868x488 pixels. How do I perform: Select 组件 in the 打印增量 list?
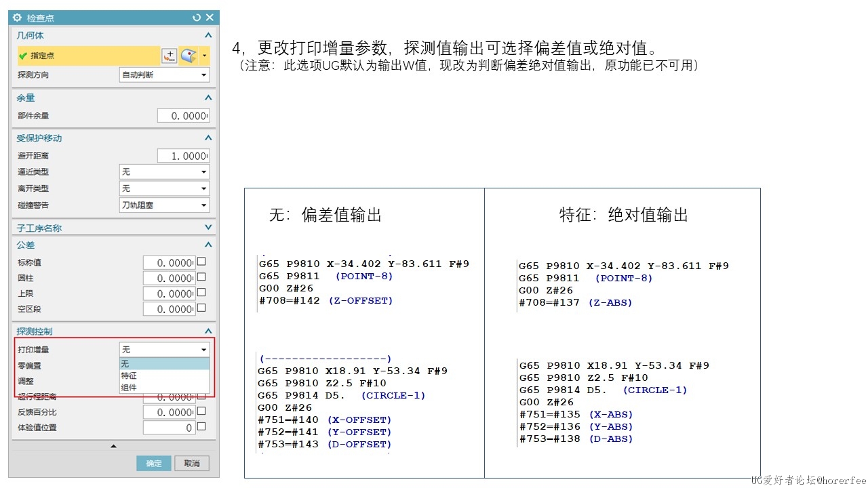[164, 387]
